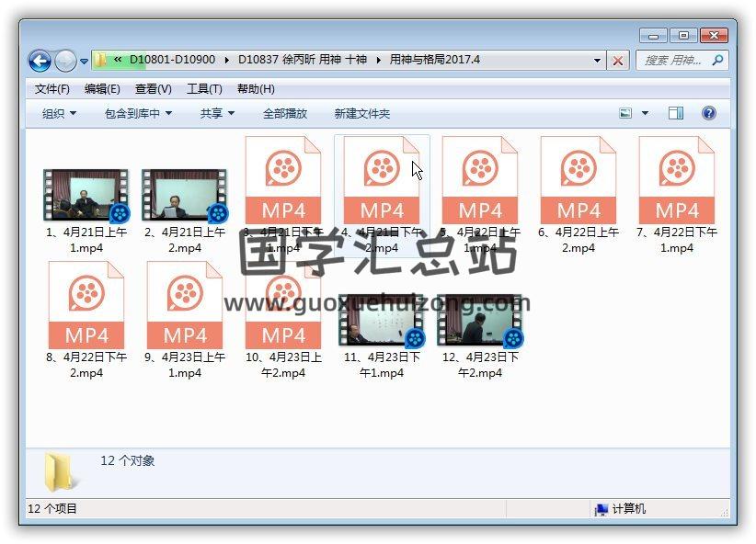
Task: Open the 帮助(H) menu
Action: 256,89
